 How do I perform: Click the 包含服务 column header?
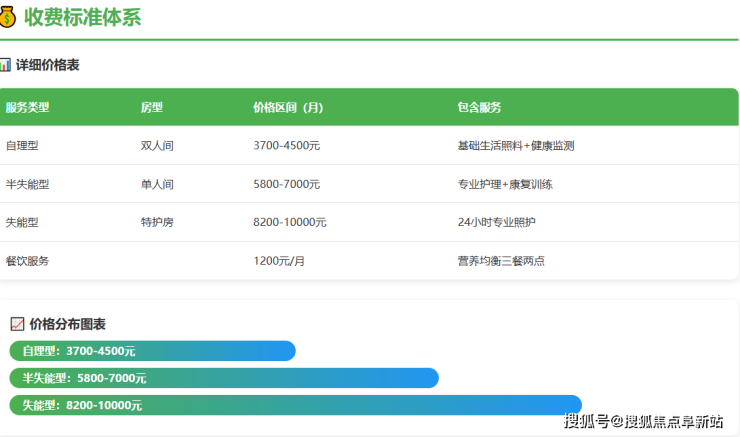[x=479, y=107]
